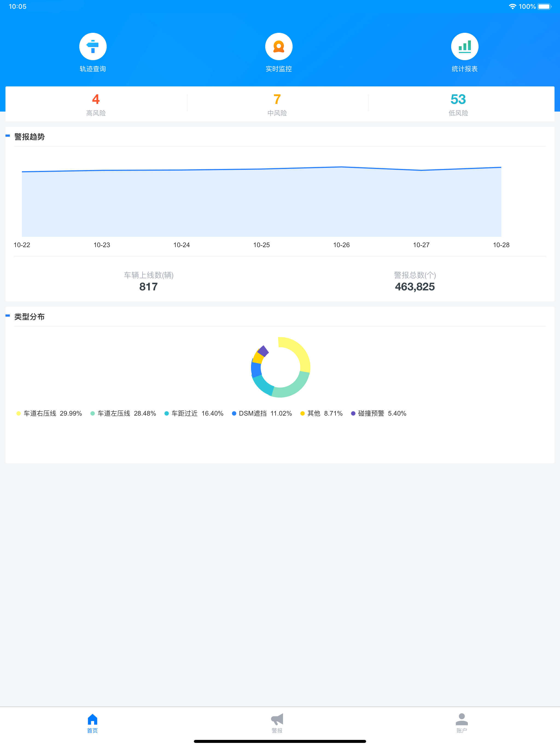Tap the 轨迹查询 label
The height and width of the screenshot is (747, 560).
[x=93, y=69]
